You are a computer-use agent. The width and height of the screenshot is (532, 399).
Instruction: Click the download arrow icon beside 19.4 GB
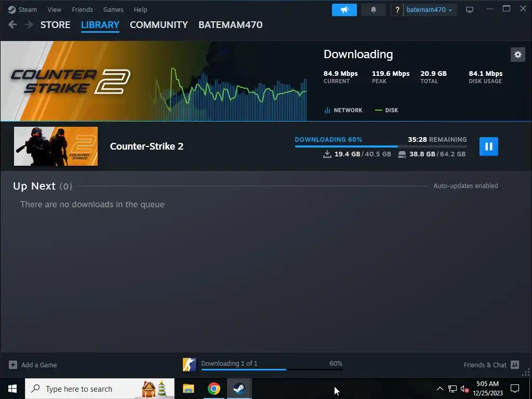pos(327,154)
